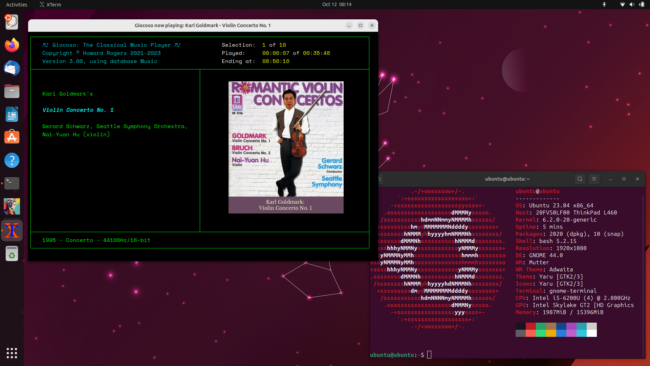Click the 'Played: 00:00:07 of 00:35:48' line
650x366 pixels.
click(276, 53)
